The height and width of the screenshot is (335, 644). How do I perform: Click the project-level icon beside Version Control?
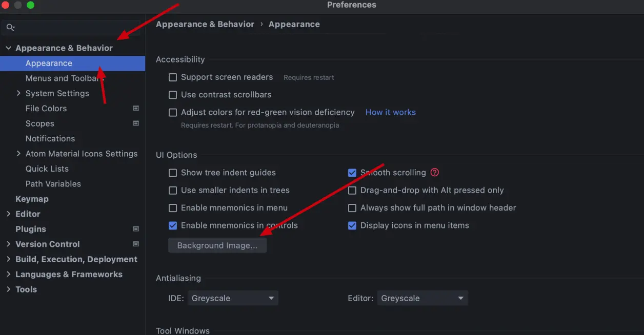(x=136, y=244)
